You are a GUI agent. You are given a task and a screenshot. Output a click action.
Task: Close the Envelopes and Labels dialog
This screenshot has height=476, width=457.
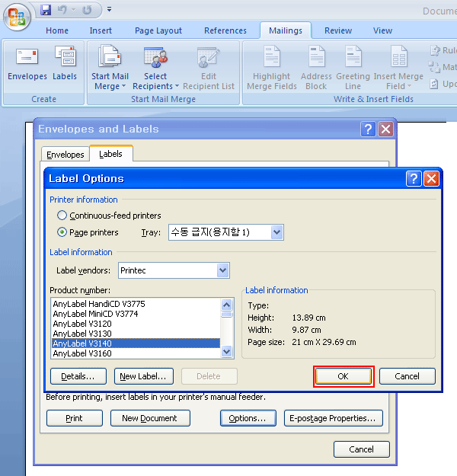click(386, 129)
